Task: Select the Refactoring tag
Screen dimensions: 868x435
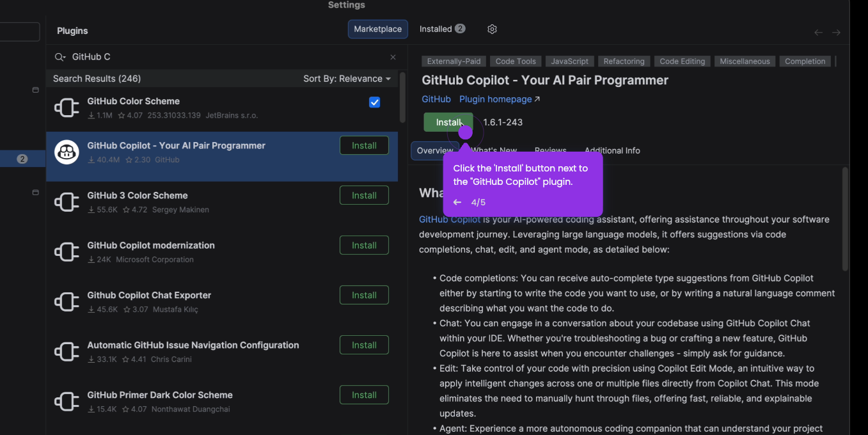Action: 624,61
